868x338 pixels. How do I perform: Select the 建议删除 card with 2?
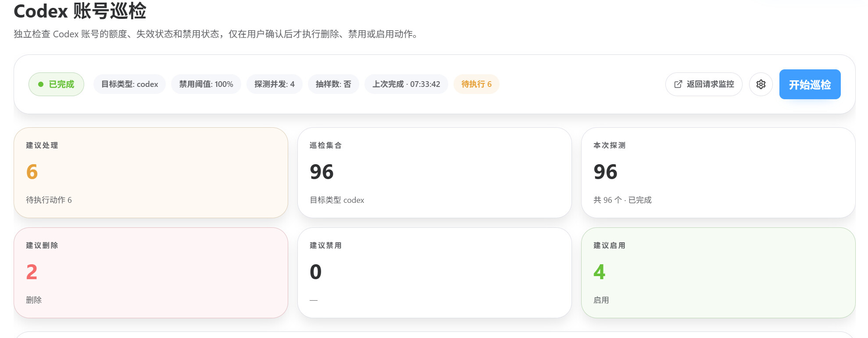151,273
